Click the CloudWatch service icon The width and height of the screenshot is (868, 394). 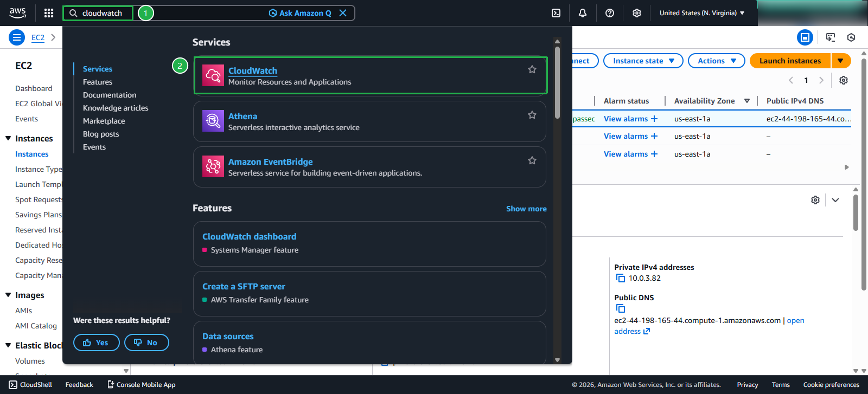[213, 76]
